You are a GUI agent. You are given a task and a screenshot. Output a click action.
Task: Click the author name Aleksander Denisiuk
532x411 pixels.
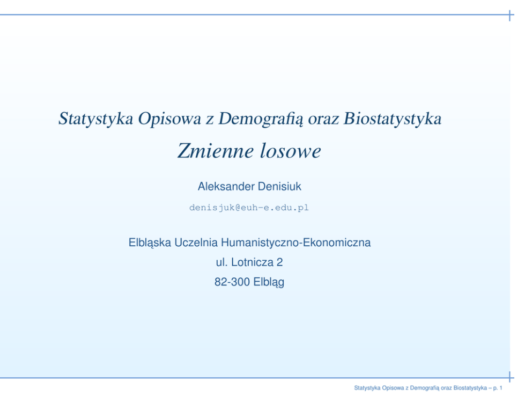(249, 187)
